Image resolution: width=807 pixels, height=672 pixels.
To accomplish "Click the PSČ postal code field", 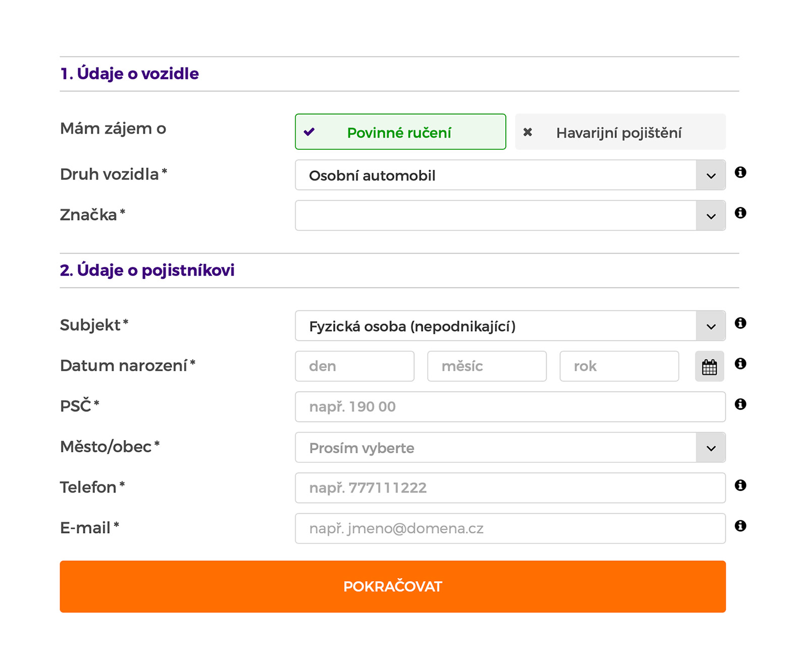I will (510, 407).
